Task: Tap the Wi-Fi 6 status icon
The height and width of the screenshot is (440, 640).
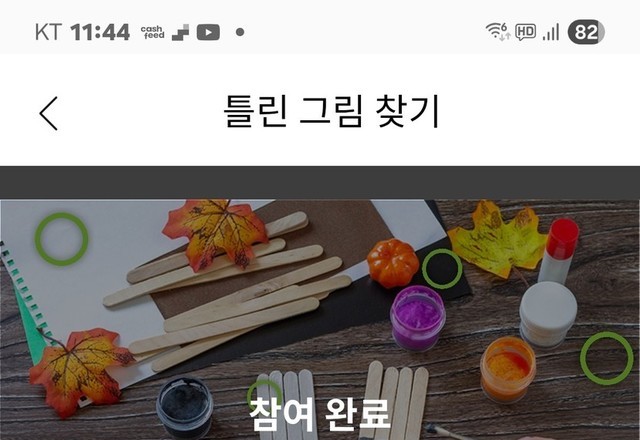Action: [x=498, y=31]
